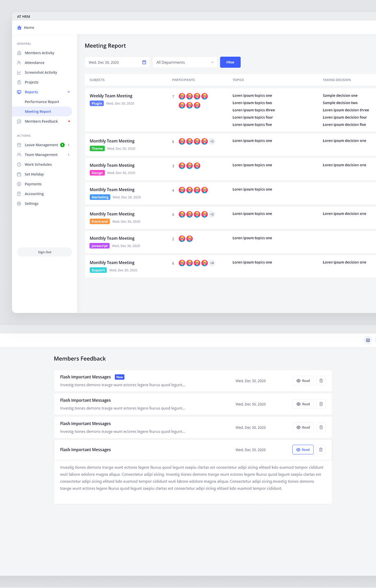Click the Screenshot Activity chart icon
This screenshot has width=376, height=588.
coord(19,72)
